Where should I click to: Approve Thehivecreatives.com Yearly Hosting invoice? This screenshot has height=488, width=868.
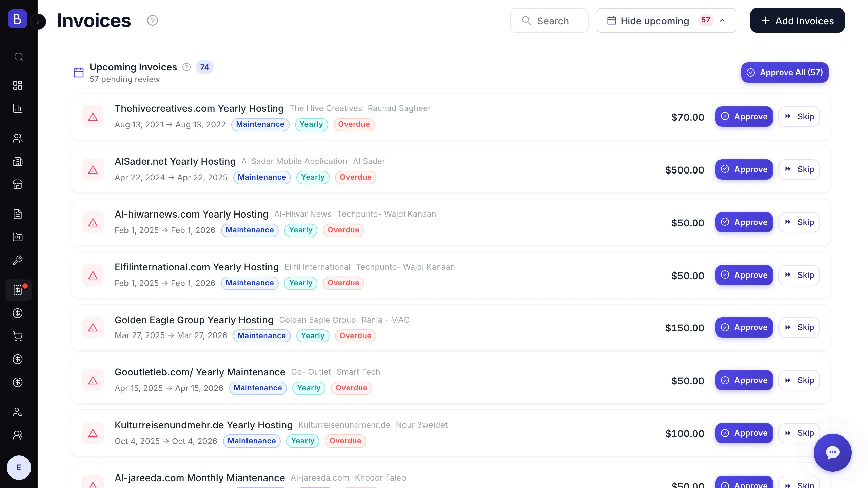pos(744,117)
